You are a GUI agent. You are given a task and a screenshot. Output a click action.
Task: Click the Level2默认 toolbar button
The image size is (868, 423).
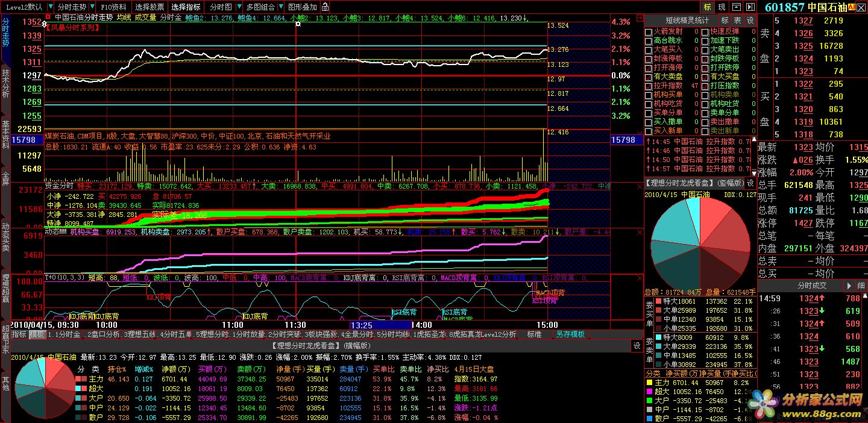24,7
